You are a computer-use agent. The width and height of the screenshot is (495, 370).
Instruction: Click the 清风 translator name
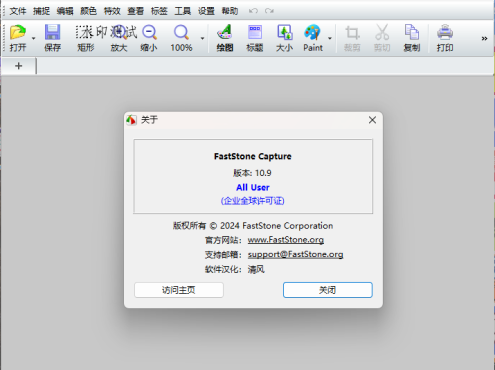256,269
